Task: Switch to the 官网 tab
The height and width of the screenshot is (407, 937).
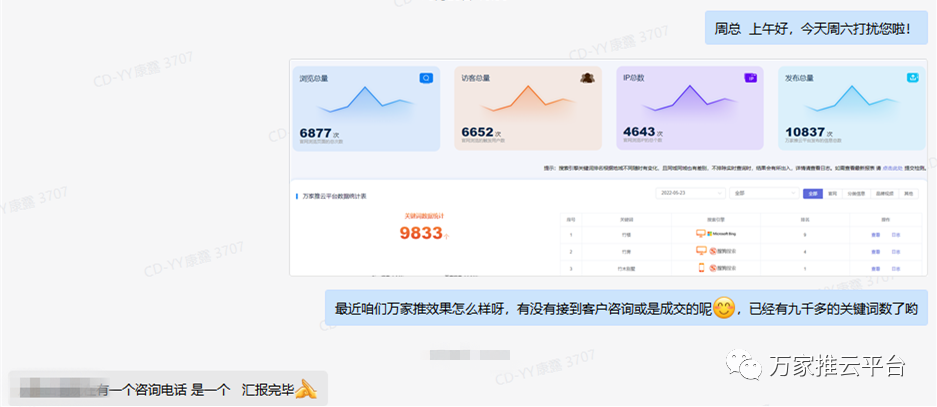Action: pyautogui.click(x=833, y=193)
